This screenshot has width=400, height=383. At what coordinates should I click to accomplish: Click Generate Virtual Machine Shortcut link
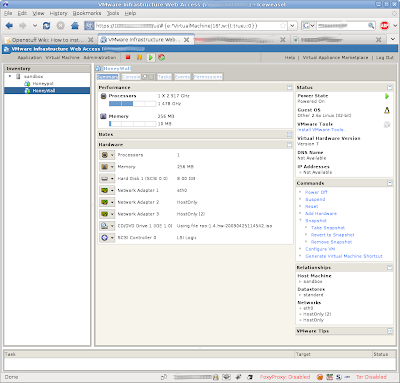pyautogui.click(x=344, y=256)
